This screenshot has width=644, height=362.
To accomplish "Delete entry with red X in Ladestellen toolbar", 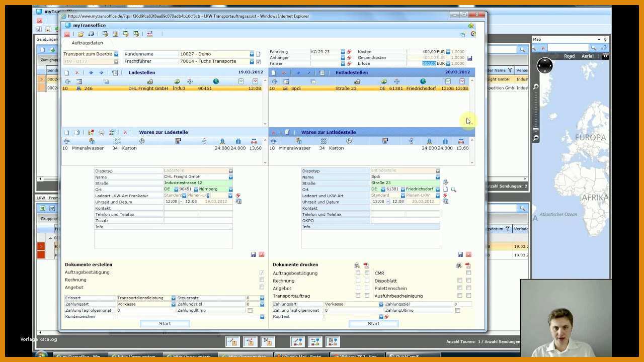I will point(77,72).
